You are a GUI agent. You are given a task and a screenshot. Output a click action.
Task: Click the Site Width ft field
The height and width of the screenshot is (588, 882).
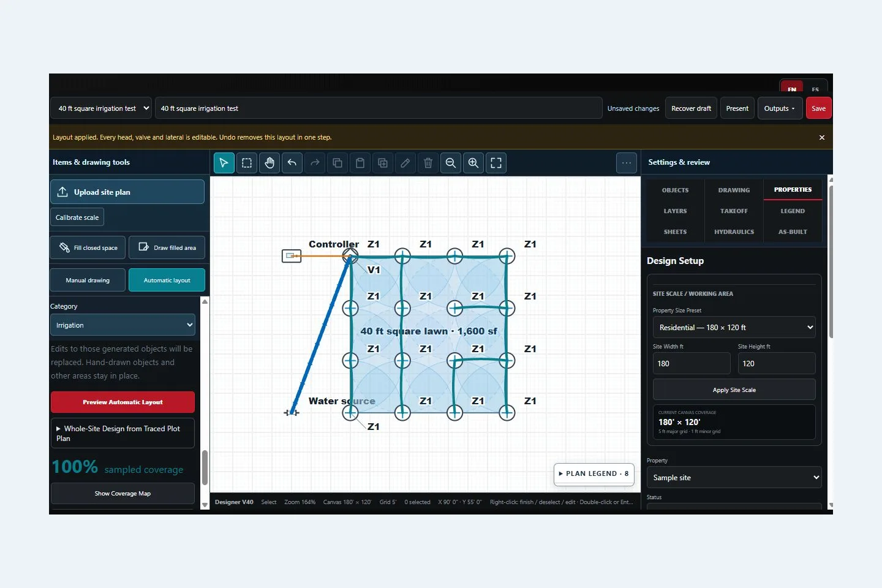(x=692, y=363)
